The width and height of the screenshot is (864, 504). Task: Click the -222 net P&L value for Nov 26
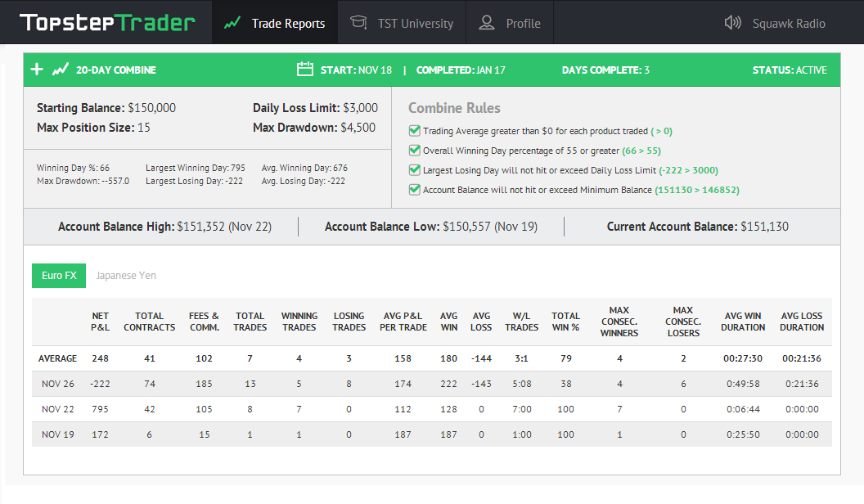[x=100, y=384]
